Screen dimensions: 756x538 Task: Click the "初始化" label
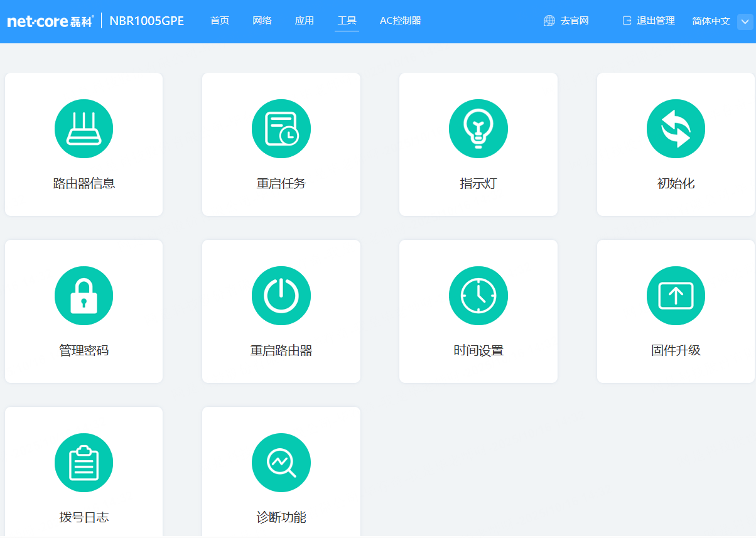click(x=676, y=183)
